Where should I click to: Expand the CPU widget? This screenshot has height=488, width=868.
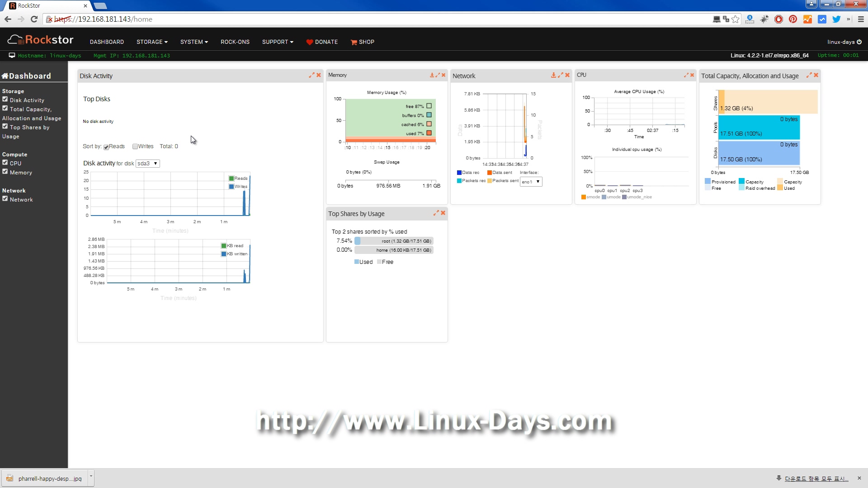tap(686, 75)
